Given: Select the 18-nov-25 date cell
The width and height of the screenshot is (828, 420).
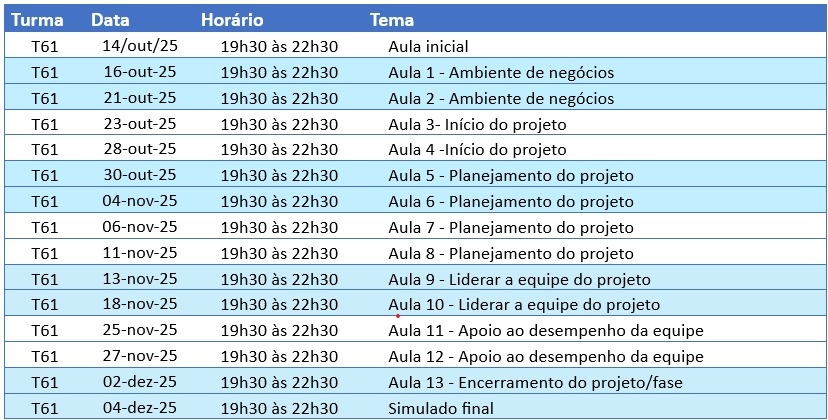Looking at the screenshot, I should [x=139, y=304].
